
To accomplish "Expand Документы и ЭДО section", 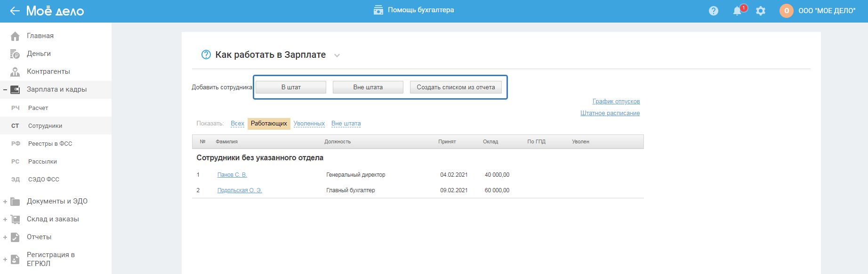I will click(x=5, y=202).
